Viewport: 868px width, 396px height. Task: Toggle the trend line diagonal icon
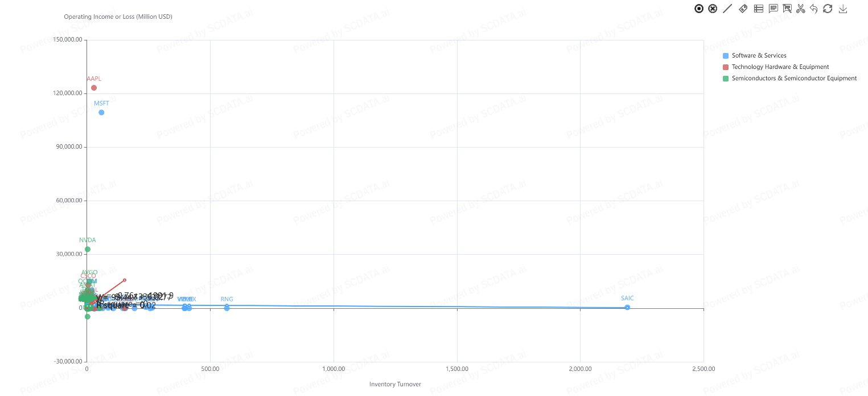[x=727, y=9]
